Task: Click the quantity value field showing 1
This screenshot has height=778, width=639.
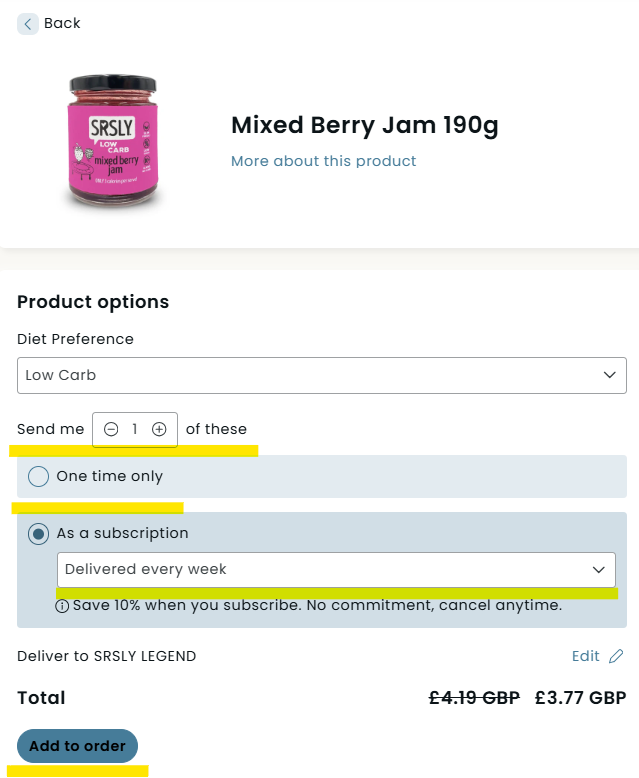Action: tap(134, 429)
